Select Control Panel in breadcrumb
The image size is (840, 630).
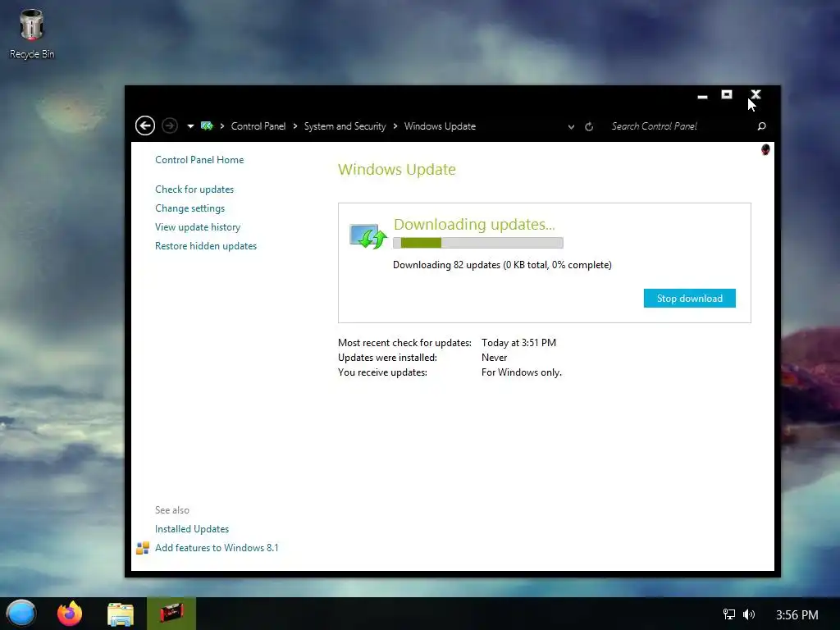[x=258, y=126]
